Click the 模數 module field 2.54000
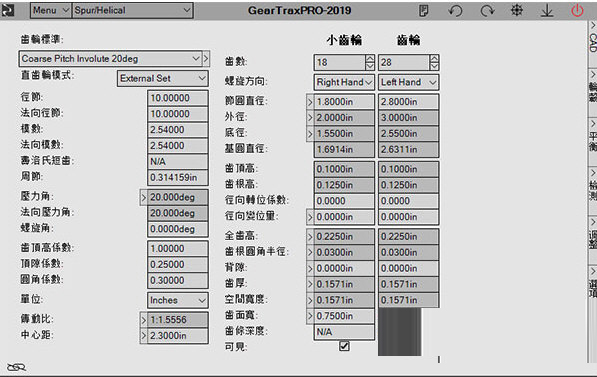This screenshot has height=377, width=597. (178, 130)
